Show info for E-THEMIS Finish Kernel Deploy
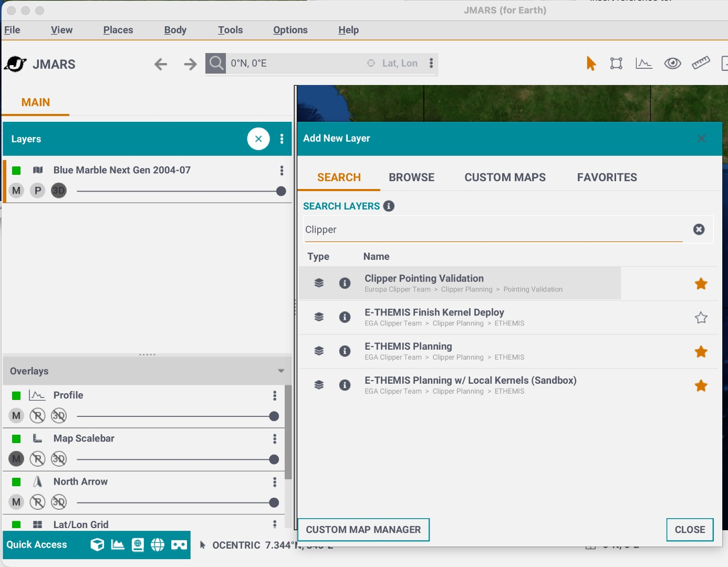 [x=345, y=317]
